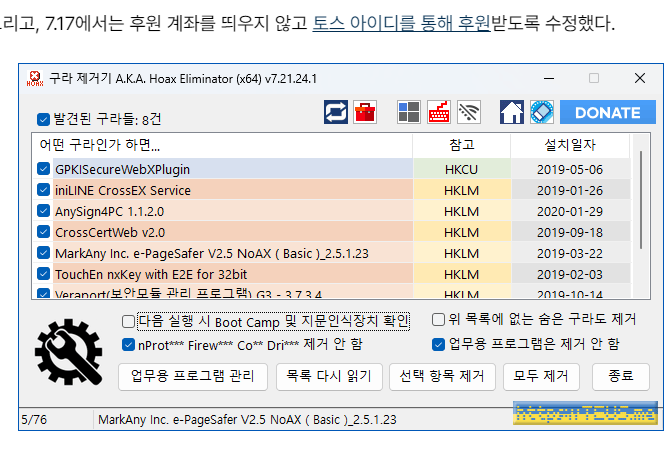The image size is (665, 450).
Task: Click install date 2019-02-03
Action: pyautogui.click(x=570, y=274)
